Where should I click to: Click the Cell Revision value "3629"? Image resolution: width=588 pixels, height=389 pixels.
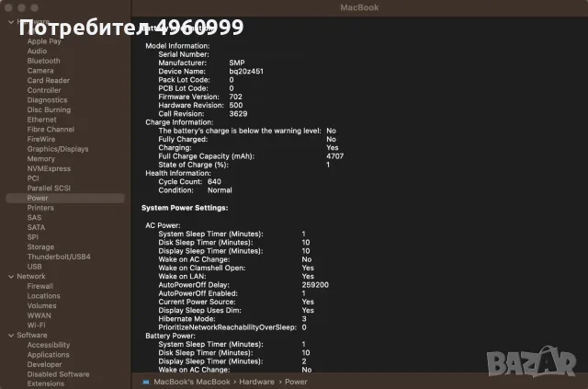tap(238, 114)
